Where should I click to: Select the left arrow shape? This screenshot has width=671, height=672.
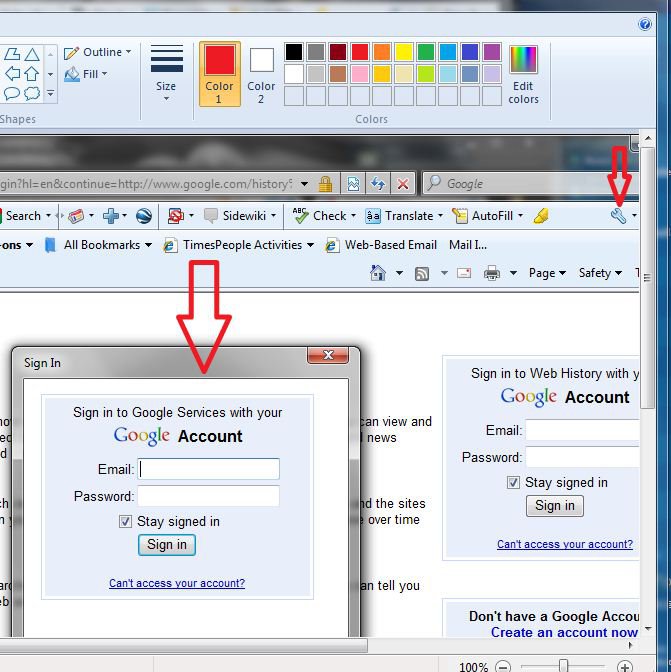tap(12, 74)
